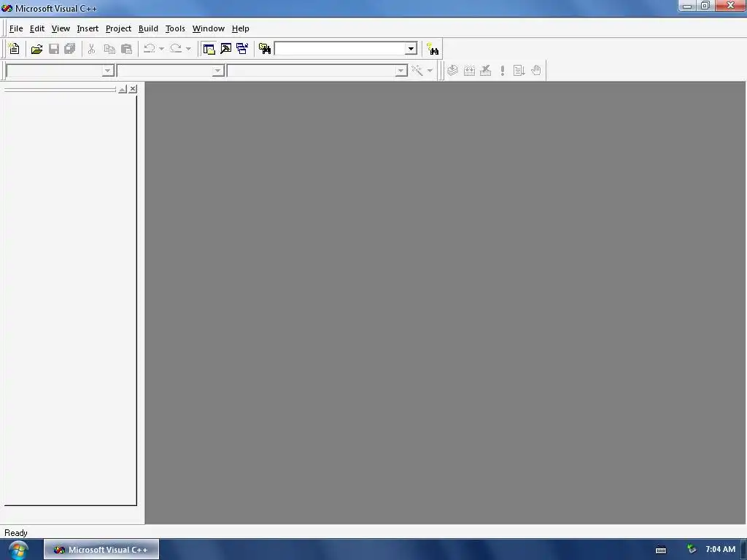Close the Workspace docked pane
This screenshot has height=560, width=747.
click(133, 89)
